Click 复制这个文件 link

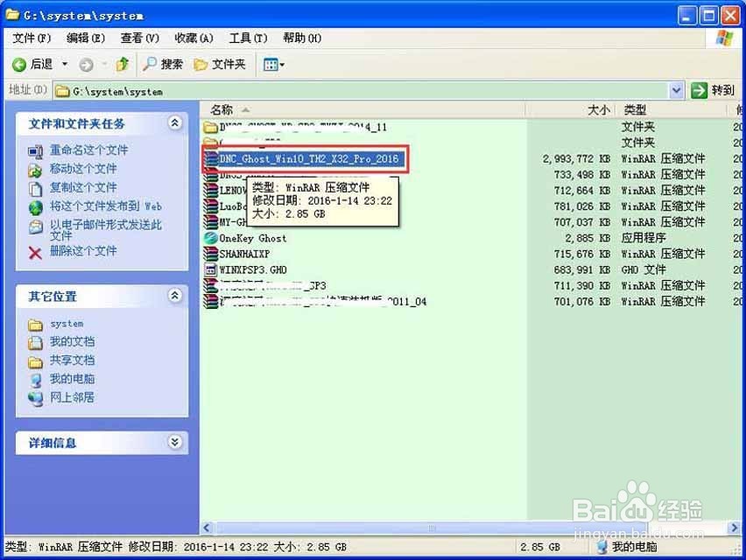[x=83, y=187]
